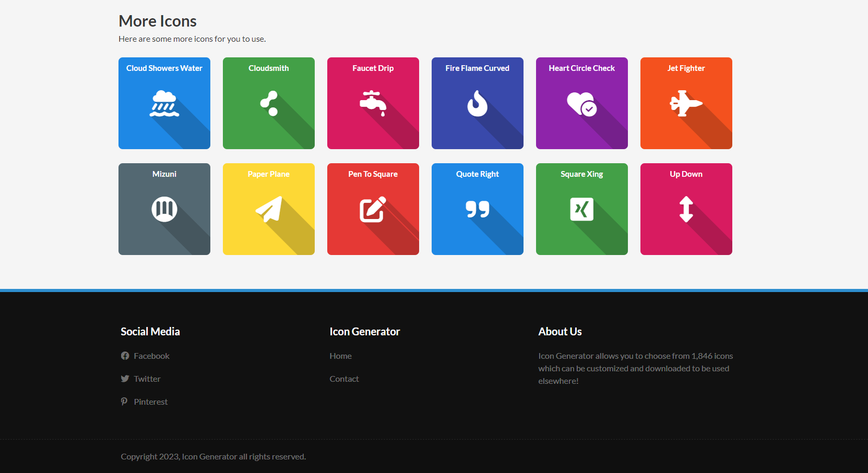This screenshot has width=868, height=473.
Task: Click the Facebook icon in the footer
Action: 125,356
